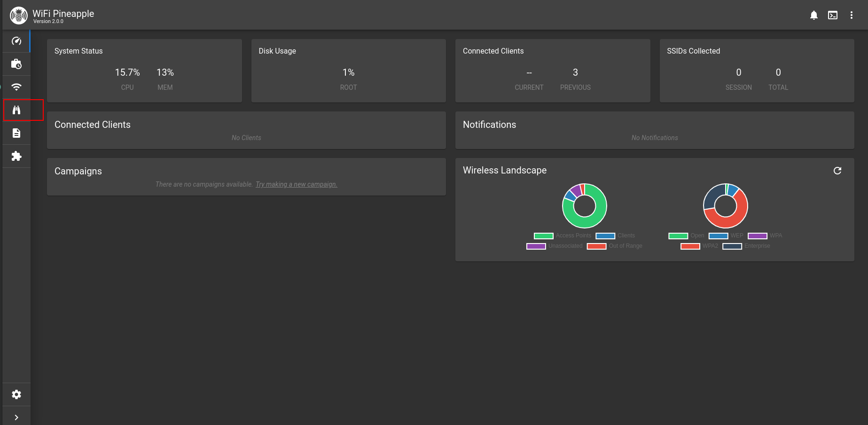
Task: Open Settings gear icon in sidebar
Action: [16, 394]
